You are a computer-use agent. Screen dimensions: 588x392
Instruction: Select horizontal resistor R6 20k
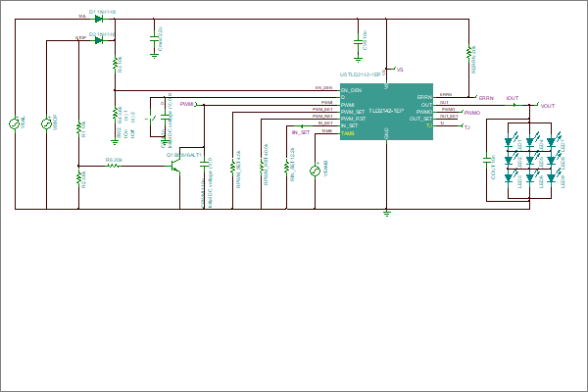[114, 166]
